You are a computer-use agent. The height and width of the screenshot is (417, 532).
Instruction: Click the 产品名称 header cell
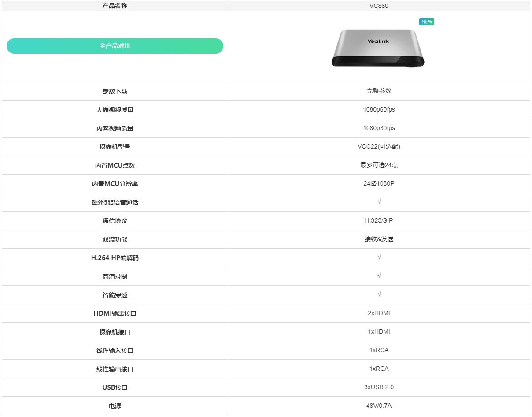tap(115, 6)
